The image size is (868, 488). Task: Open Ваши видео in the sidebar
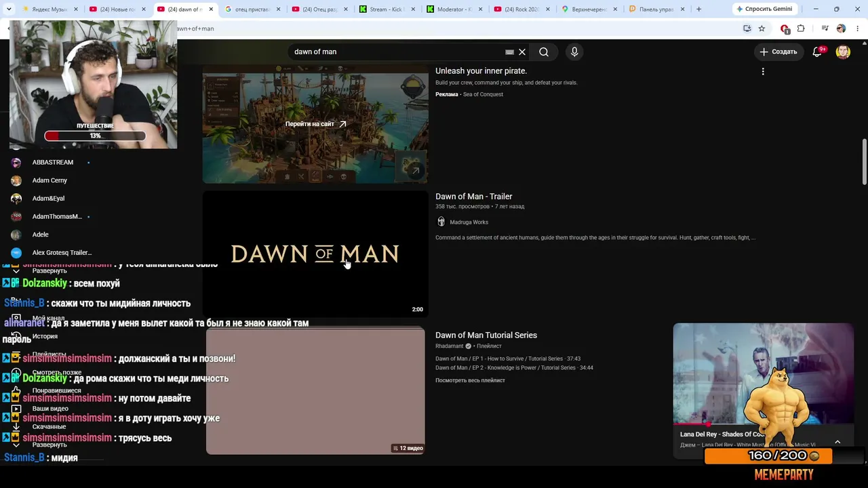(50, 409)
